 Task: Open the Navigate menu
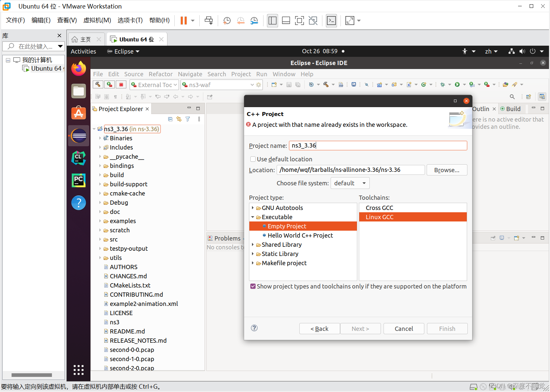pyautogui.click(x=190, y=74)
